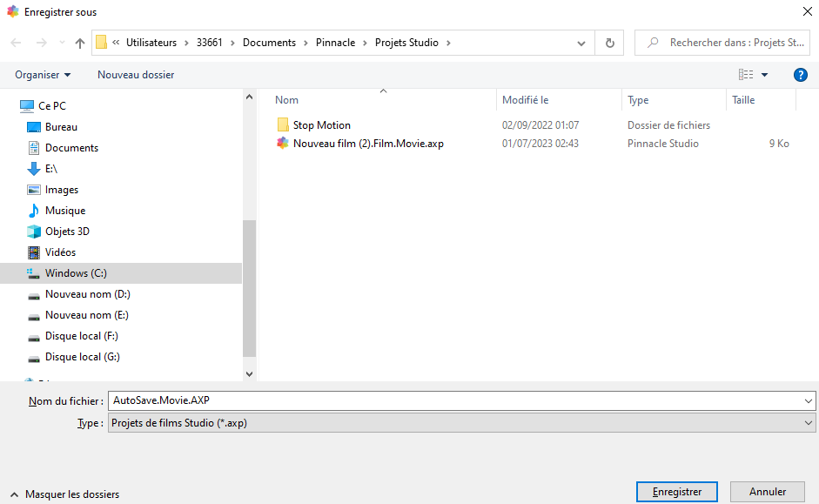Viewport: 819px width, 504px height.
Task: Select Objets 3D in the navigation pane
Action: [x=67, y=232]
